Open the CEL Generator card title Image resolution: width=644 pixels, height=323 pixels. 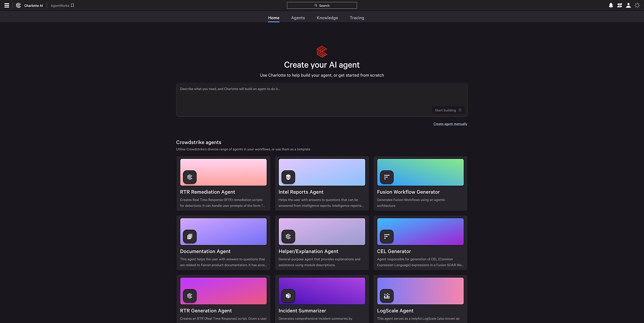click(x=394, y=252)
